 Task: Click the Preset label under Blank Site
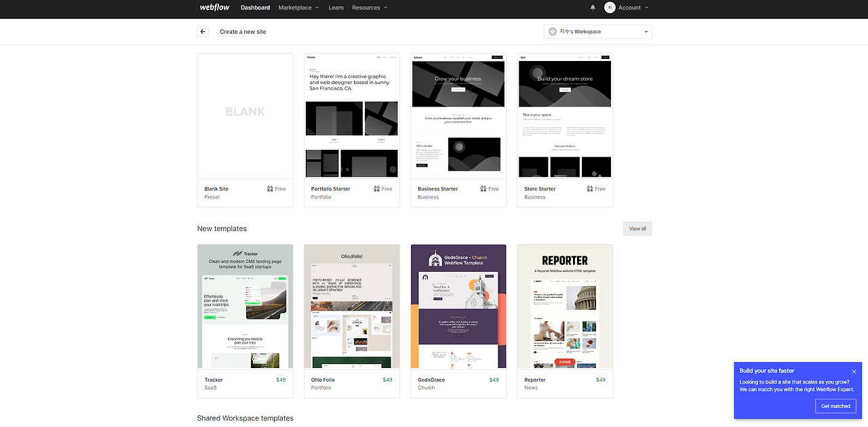212,197
